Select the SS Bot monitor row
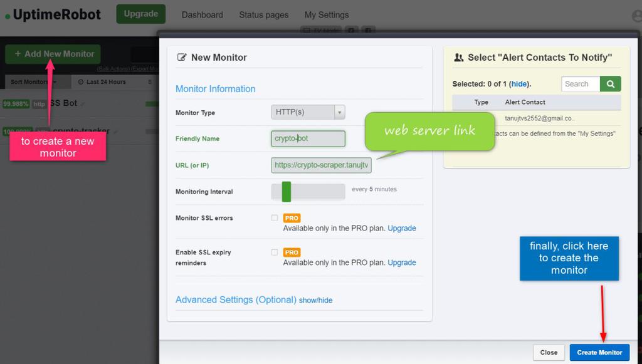Image resolution: width=642 pixels, height=364 pixels. coord(80,103)
